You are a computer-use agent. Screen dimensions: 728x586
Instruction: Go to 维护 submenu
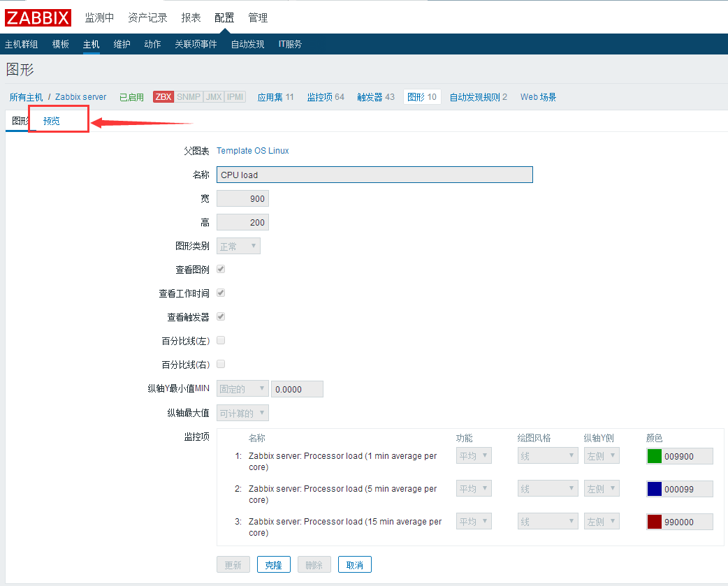click(x=122, y=44)
